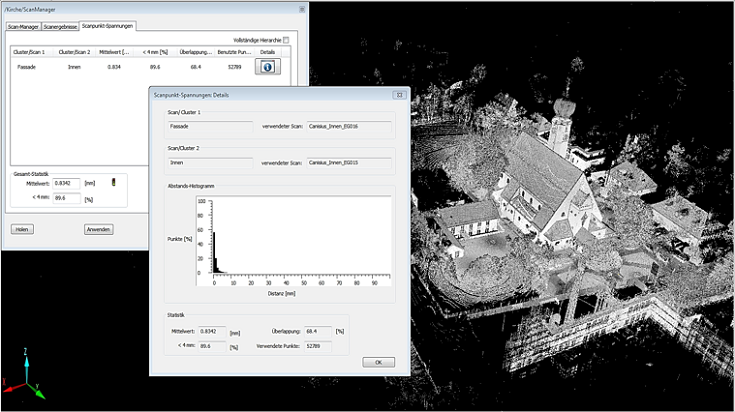Click '< 4 mm' field in details Statistik
The image size is (735, 412).
(x=212, y=346)
